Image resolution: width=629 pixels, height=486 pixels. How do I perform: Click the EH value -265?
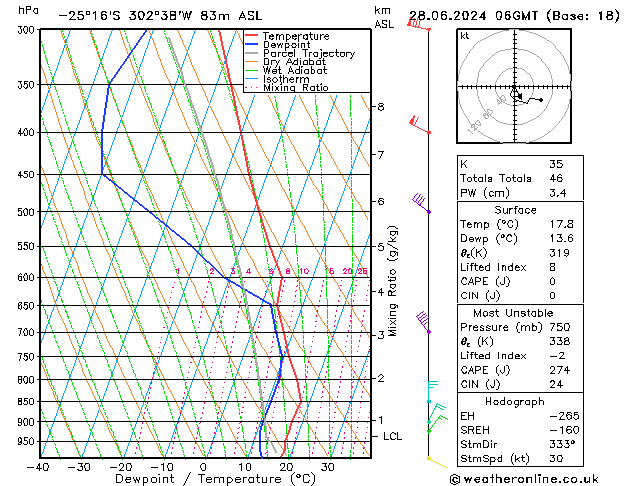564,416
